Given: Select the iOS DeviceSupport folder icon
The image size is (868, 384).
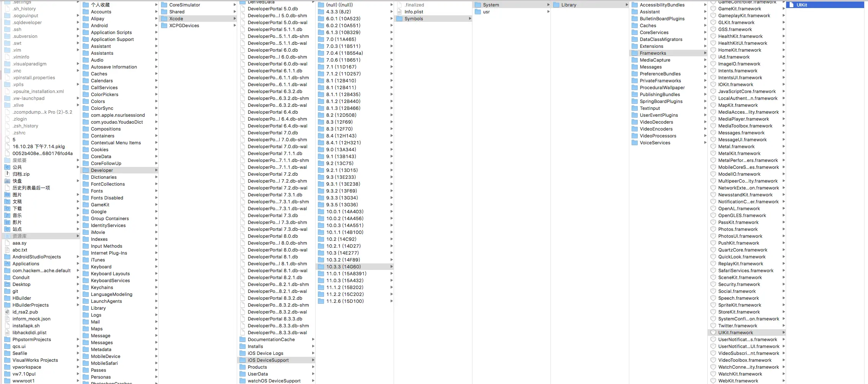Looking at the screenshot, I should tap(243, 360).
